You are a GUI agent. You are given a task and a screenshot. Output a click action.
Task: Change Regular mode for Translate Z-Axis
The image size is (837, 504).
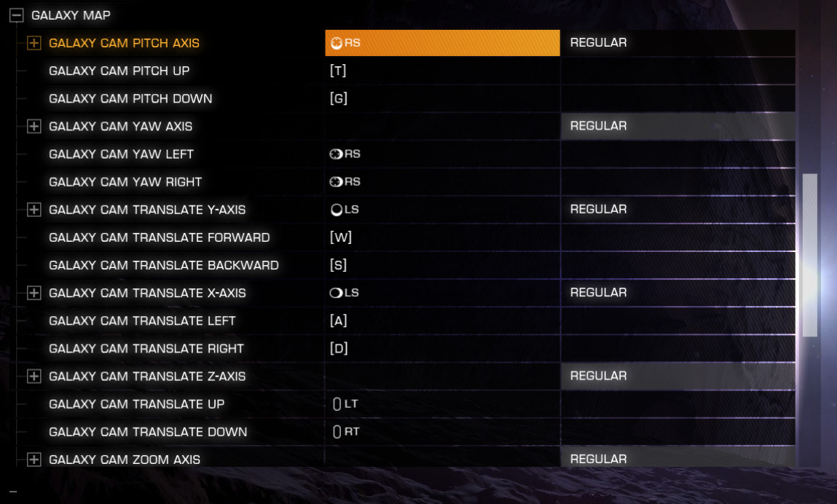678,377
